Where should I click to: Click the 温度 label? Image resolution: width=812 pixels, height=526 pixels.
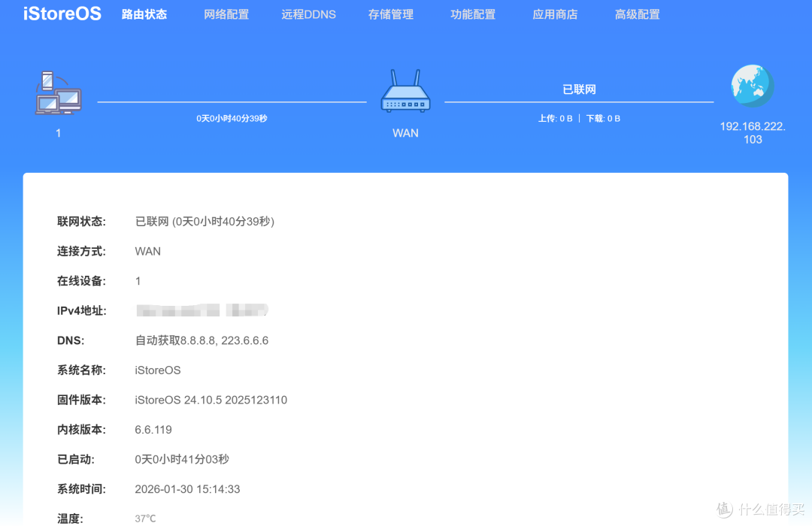(x=70, y=518)
